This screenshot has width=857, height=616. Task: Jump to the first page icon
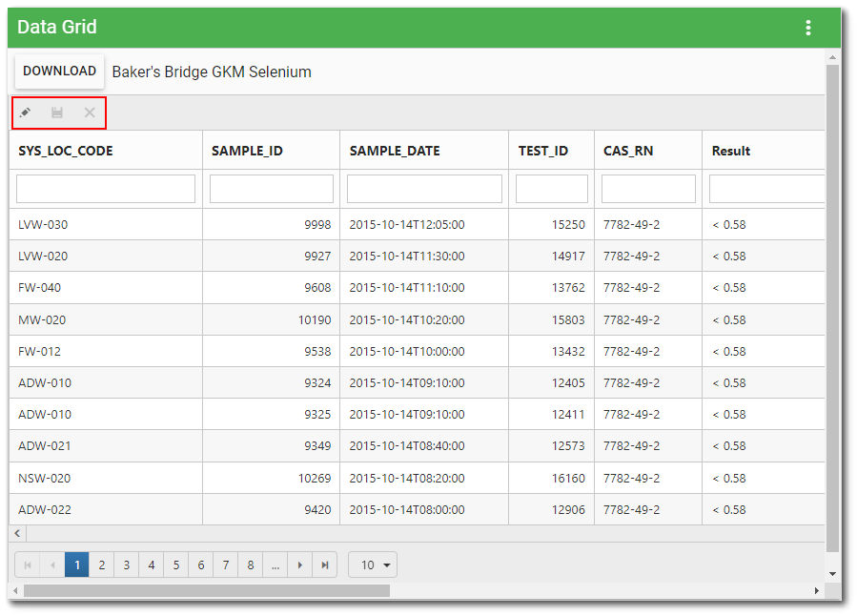[28, 565]
